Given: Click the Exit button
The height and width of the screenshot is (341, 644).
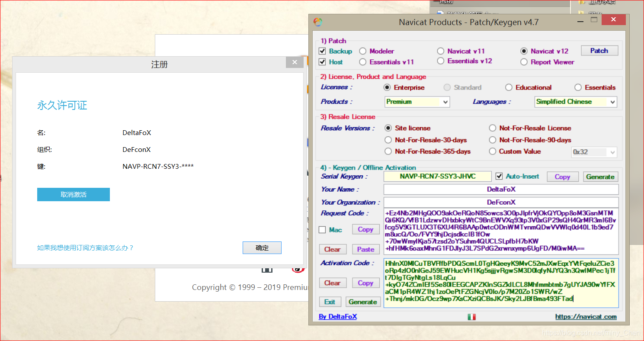Looking at the screenshot, I should click(x=330, y=302).
